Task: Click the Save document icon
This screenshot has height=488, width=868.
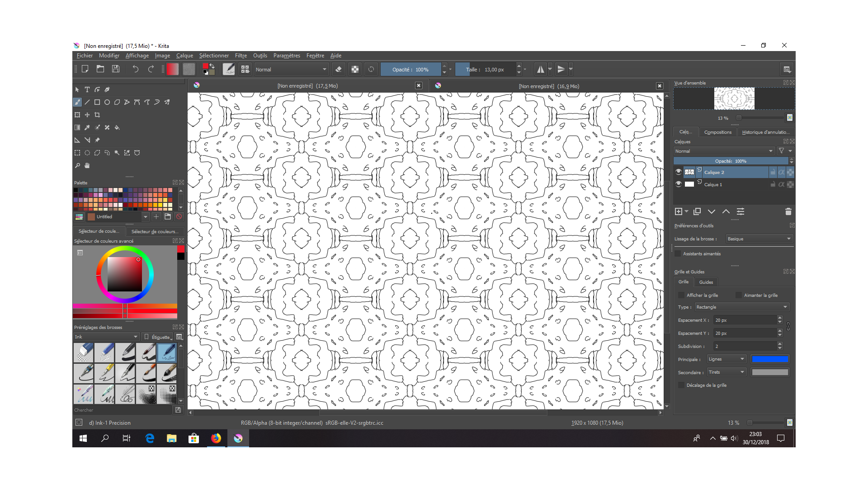Action: click(x=116, y=69)
